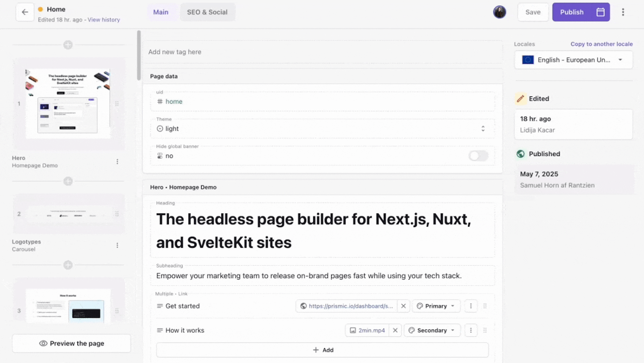Click the user avatar in header
The image size is (644, 363).
point(499,12)
